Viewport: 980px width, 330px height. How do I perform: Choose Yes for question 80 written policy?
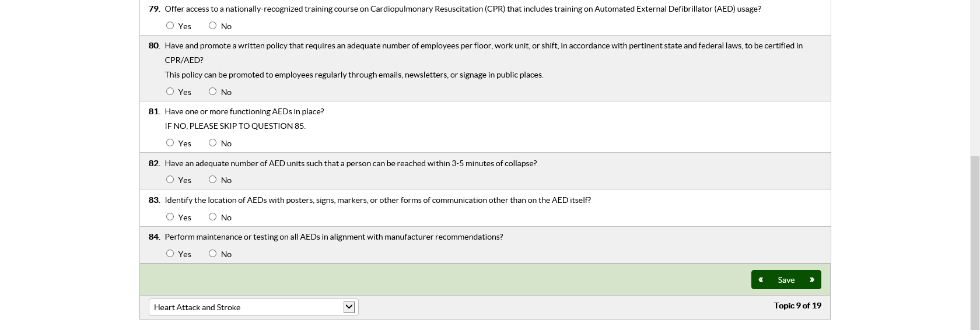tap(170, 92)
